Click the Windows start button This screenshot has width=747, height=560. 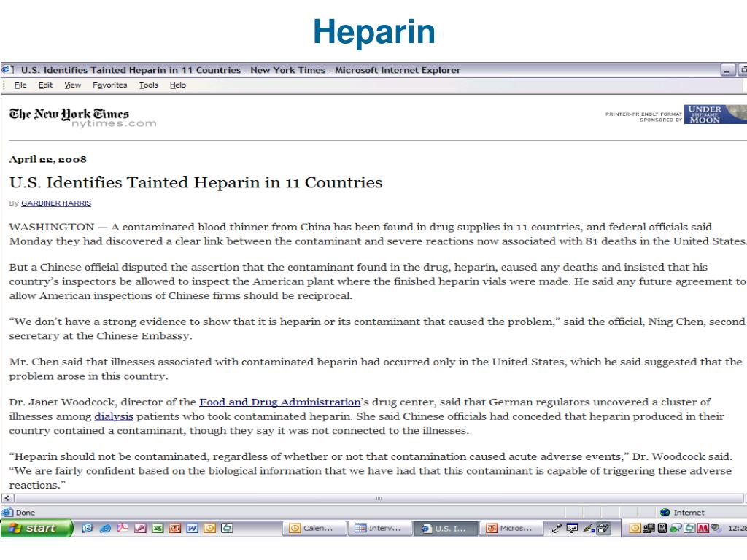pyautogui.click(x=36, y=528)
